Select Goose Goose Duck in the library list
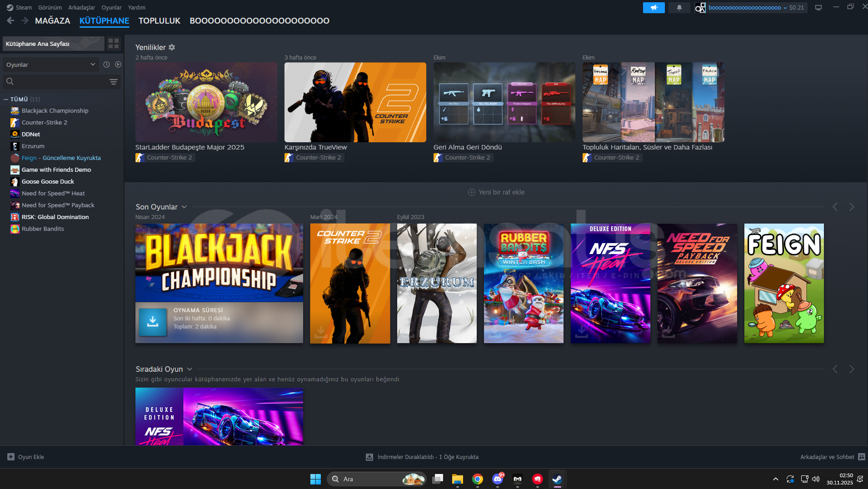 tap(48, 182)
